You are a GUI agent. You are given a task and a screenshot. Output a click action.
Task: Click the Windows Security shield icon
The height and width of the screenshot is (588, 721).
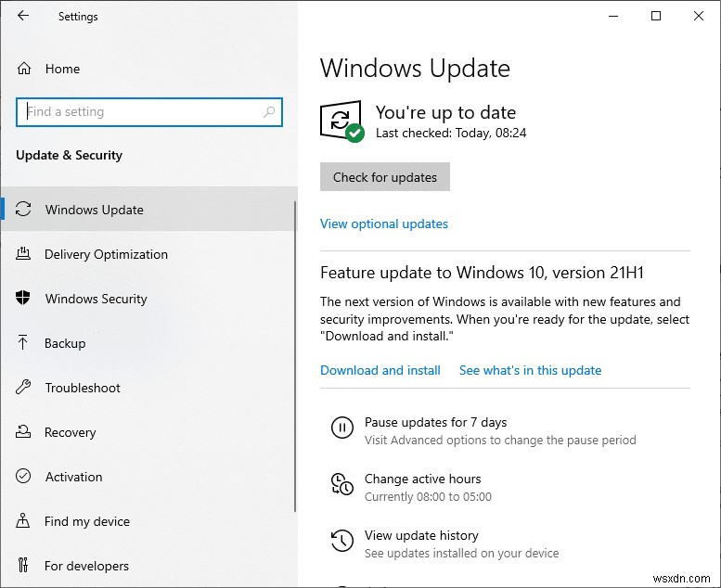pyautogui.click(x=24, y=299)
